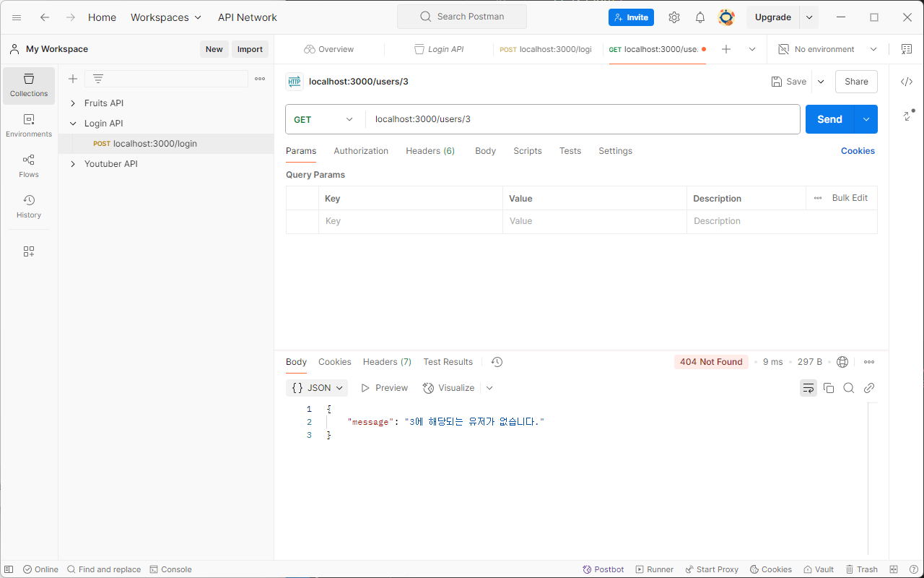Open response history clock icon
924x578 pixels.
[x=497, y=362]
